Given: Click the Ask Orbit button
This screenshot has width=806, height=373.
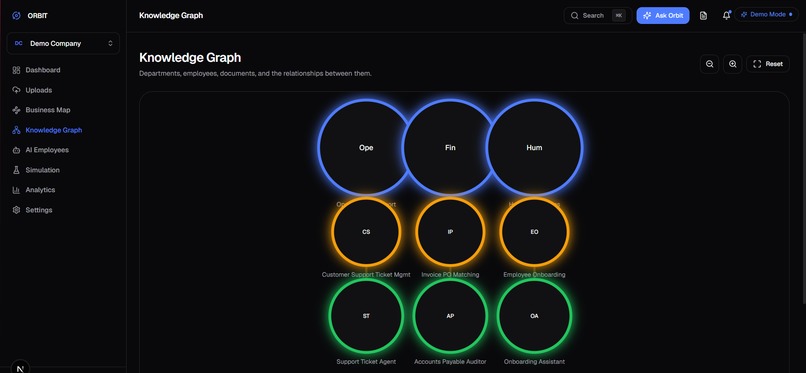Looking at the screenshot, I should (663, 15).
